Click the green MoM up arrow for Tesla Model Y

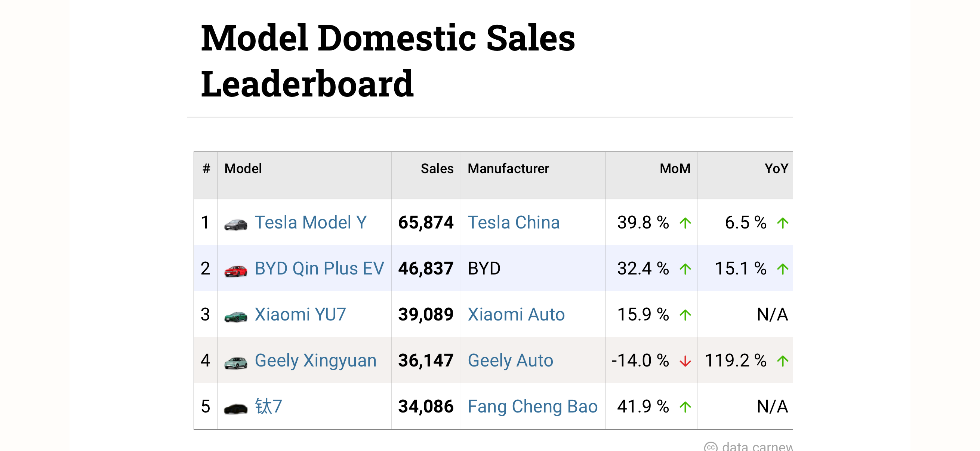(x=685, y=223)
